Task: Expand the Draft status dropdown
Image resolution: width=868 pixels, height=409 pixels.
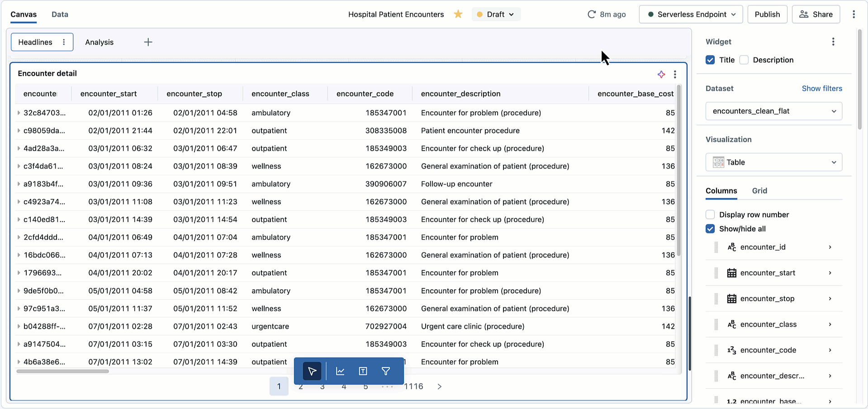Action: point(496,14)
